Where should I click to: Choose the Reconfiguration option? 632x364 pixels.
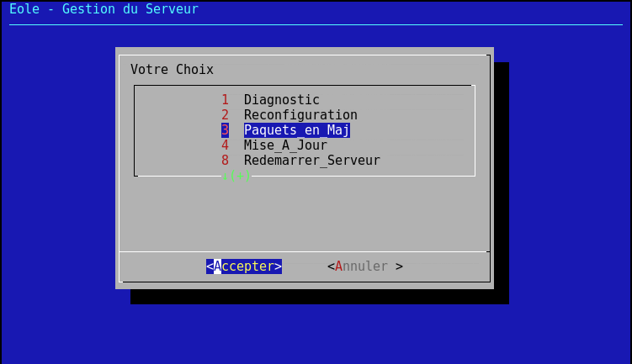300,115
